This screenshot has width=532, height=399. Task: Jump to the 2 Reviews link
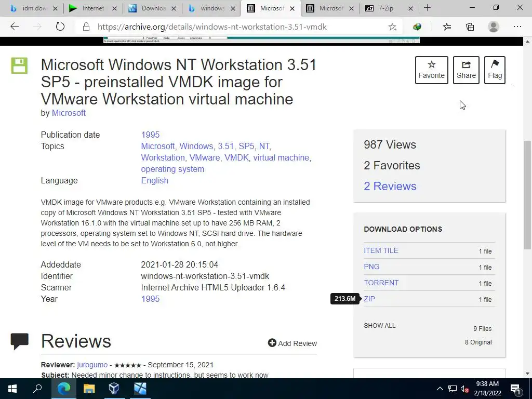pos(390,187)
